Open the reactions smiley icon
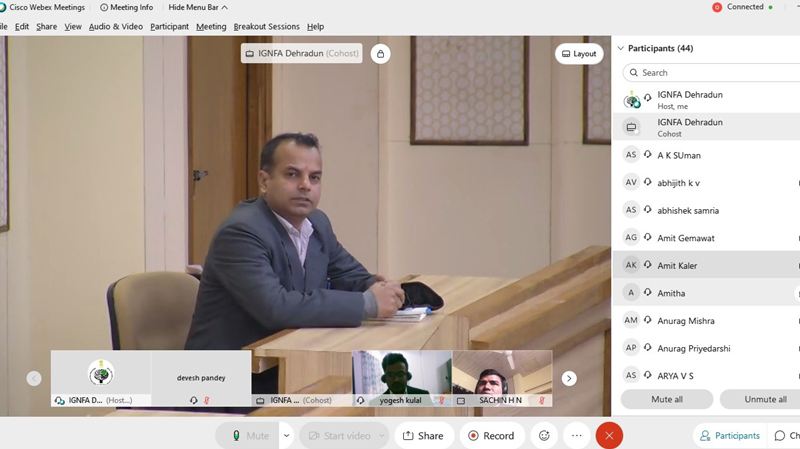This screenshot has height=449, width=800. pos(544,436)
